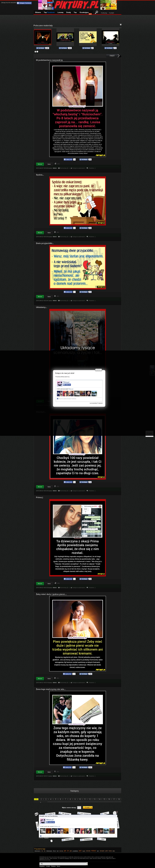Viewport: 155px width, 868px height.
Task: Open comments for the 'Sędzia...' post
Action: click(63, 237)
